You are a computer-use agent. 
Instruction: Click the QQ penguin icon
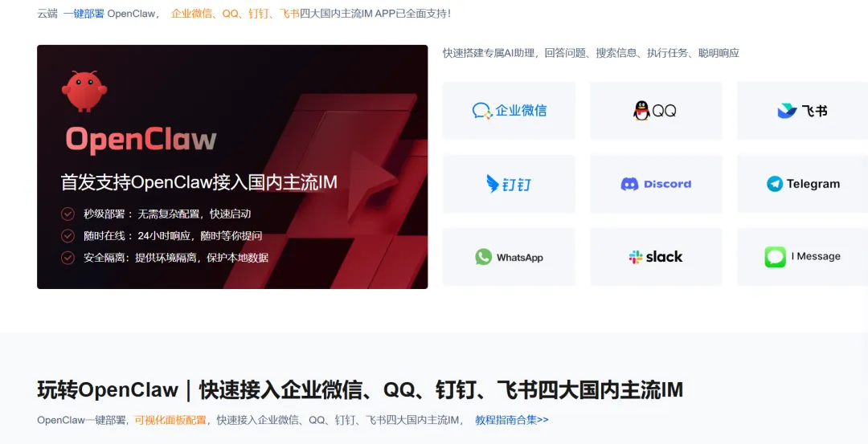pyautogui.click(x=641, y=111)
